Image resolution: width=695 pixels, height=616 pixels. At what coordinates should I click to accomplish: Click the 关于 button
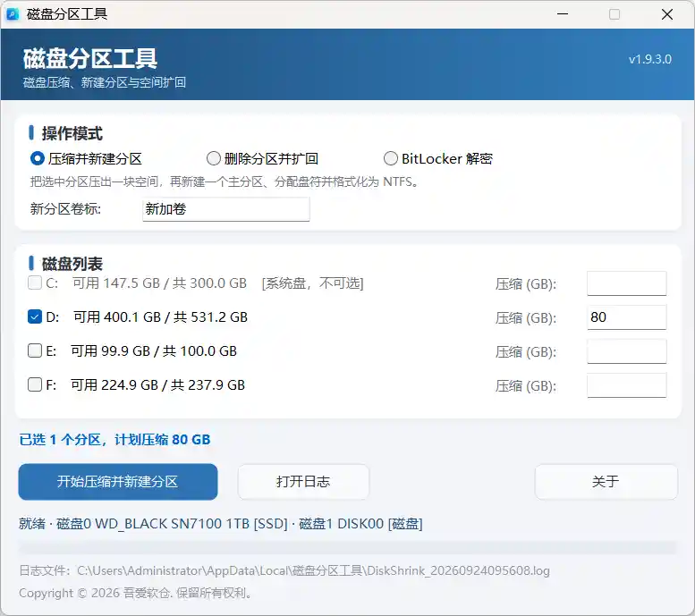[x=606, y=482]
